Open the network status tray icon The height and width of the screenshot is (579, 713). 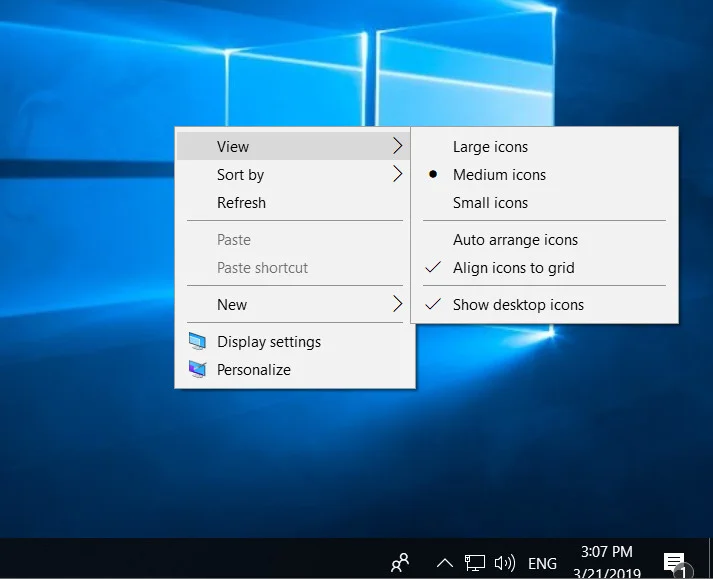point(475,563)
